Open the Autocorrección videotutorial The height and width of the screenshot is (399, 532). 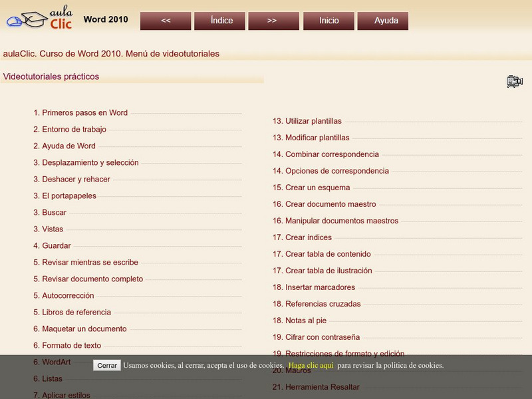67,295
